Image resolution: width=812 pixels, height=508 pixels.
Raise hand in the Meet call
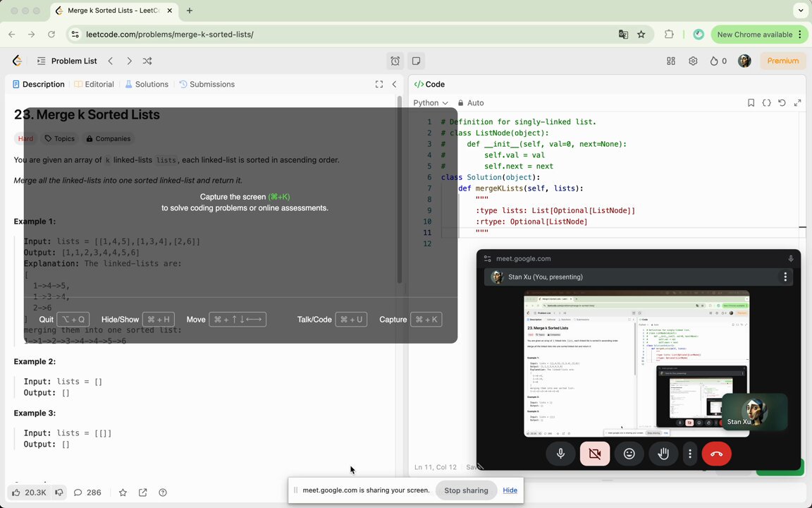(663, 454)
